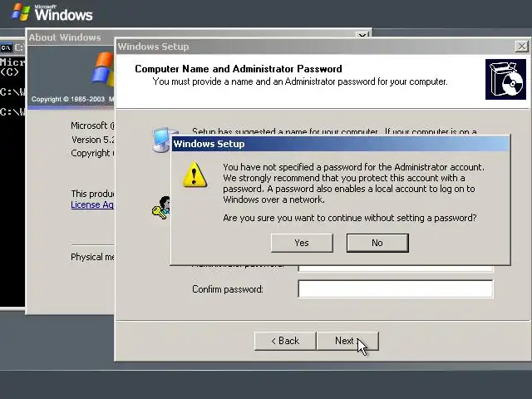Open the License Agreement link in About Windows
This screenshot has height=399, width=532.
point(92,205)
